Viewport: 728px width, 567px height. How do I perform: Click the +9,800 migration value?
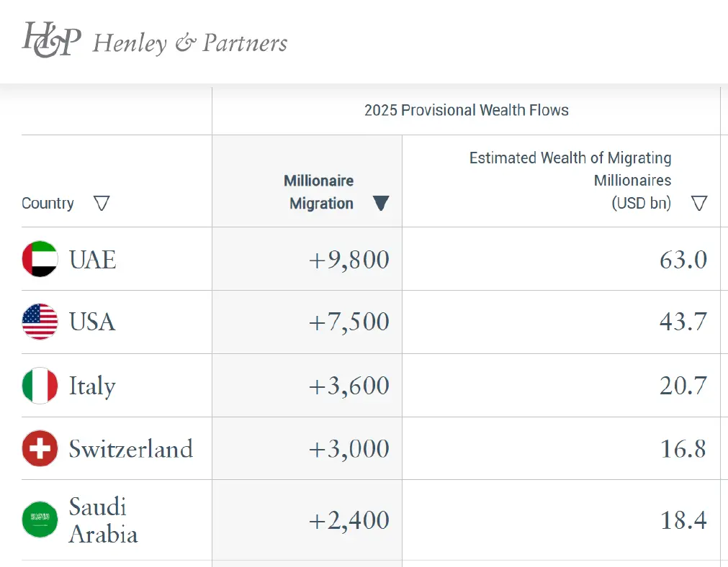click(349, 260)
